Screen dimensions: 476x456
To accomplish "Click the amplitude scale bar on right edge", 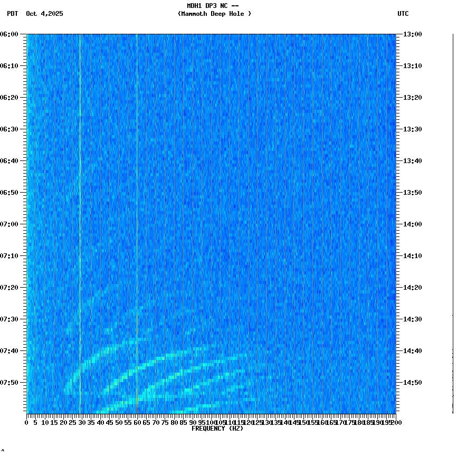I will click(452, 222).
